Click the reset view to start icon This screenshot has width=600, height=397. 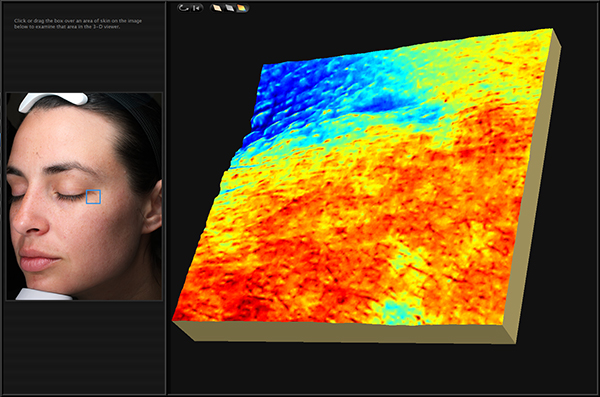[x=197, y=8]
